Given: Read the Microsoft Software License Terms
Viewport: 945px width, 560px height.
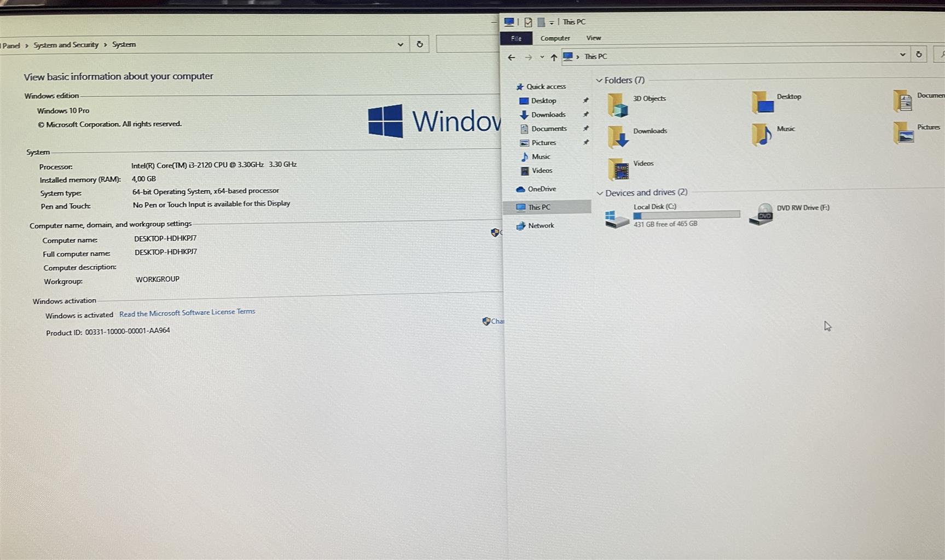Looking at the screenshot, I should 187,313.
